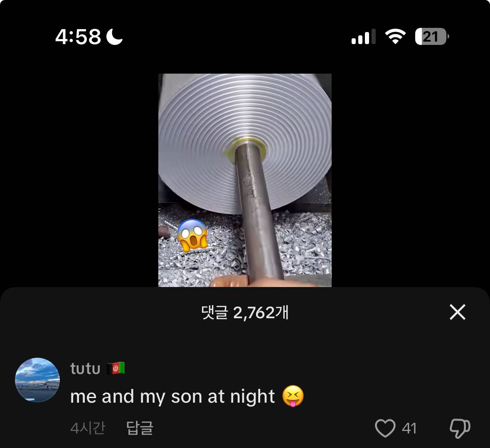Viewport: 490px width, 448px height.
Task: Tap the 4시간 comment timestamp
Action: coord(88,428)
